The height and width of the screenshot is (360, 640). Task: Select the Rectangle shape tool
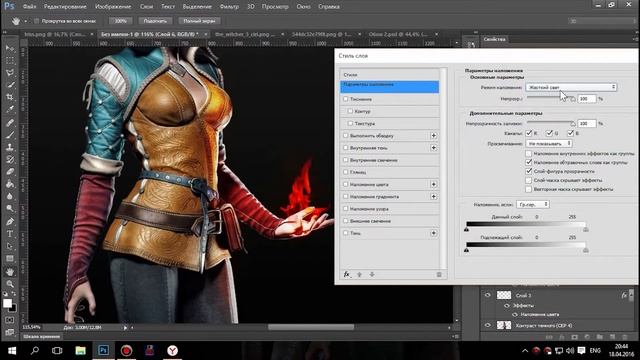10,259
